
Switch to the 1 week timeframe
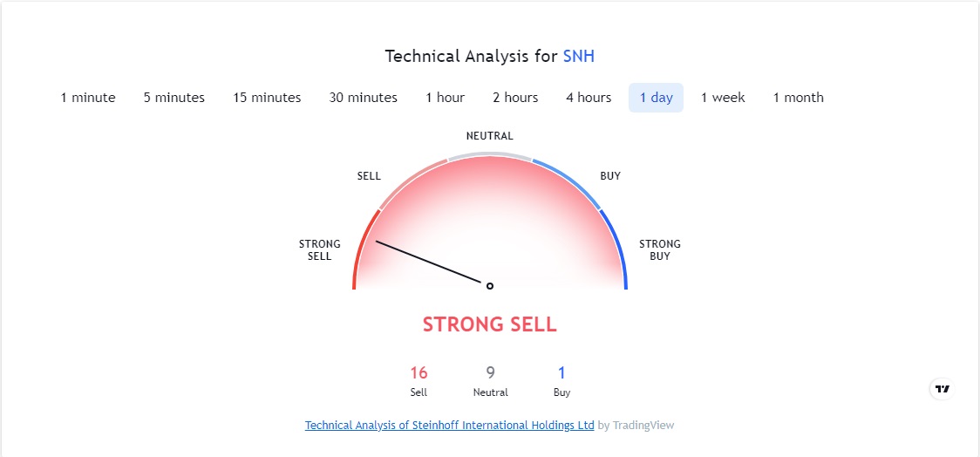[723, 98]
